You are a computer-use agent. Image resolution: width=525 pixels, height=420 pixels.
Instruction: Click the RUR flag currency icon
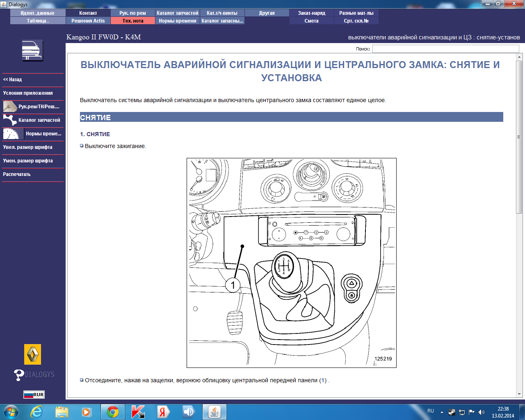point(34,395)
